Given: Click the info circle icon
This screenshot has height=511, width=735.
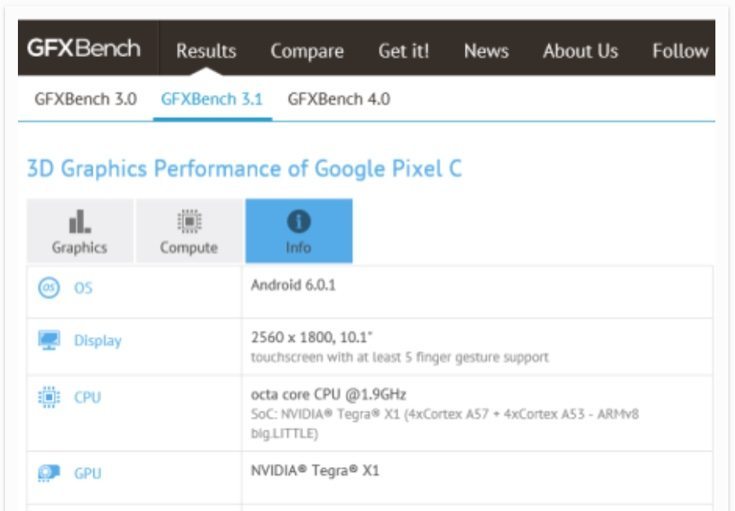Looking at the screenshot, I should tap(299, 221).
